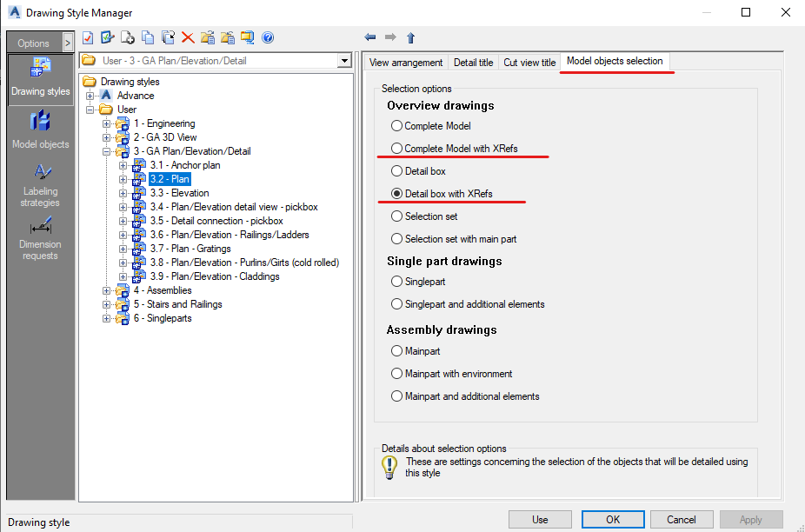Click the Use button
Screen dimensions: 805x532
(x=540, y=520)
